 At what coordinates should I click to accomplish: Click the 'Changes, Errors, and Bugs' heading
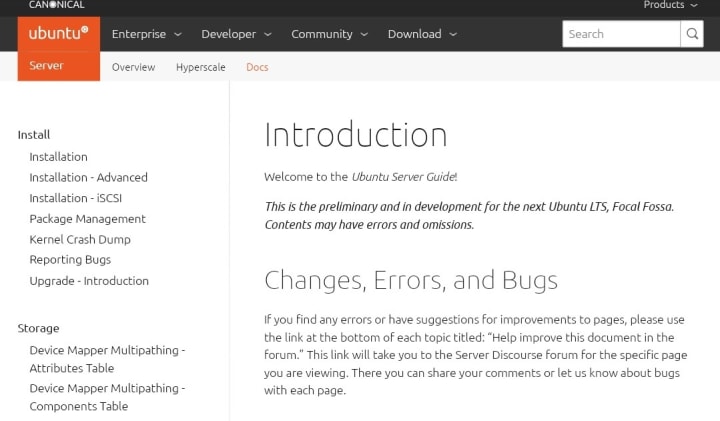411,281
